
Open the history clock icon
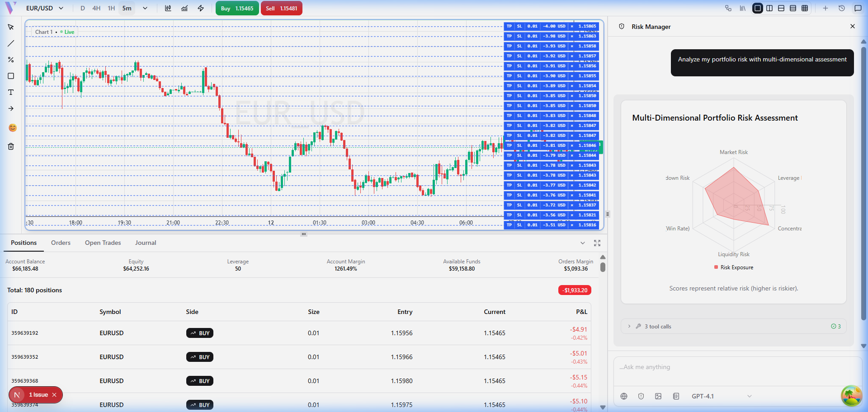pos(842,8)
